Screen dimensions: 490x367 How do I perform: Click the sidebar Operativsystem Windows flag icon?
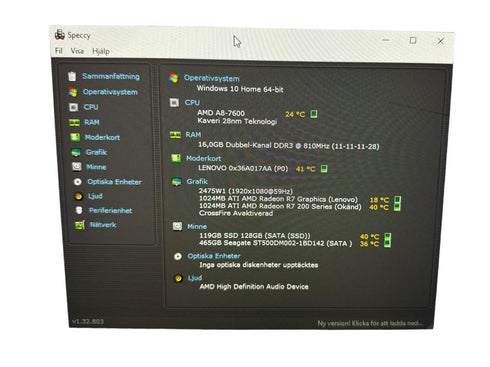pos(73,92)
